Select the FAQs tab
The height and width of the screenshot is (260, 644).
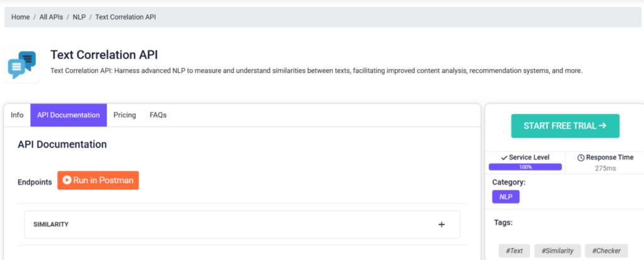[158, 115]
